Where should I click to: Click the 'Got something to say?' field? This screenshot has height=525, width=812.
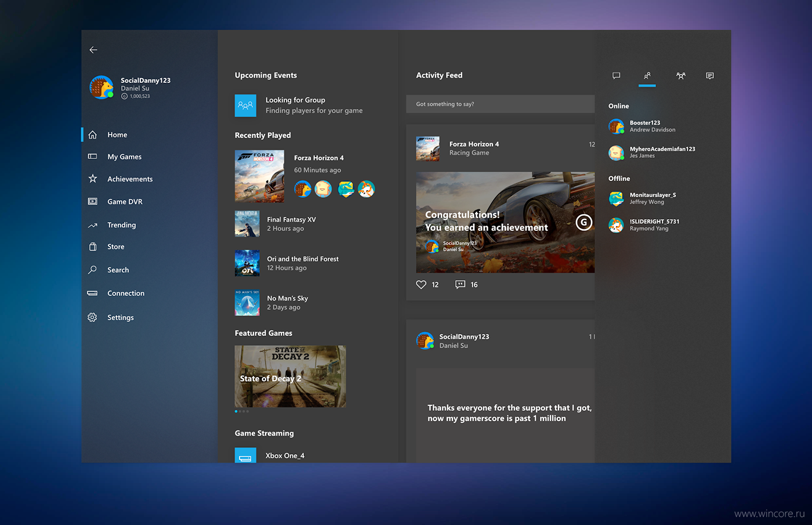[x=500, y=104]
